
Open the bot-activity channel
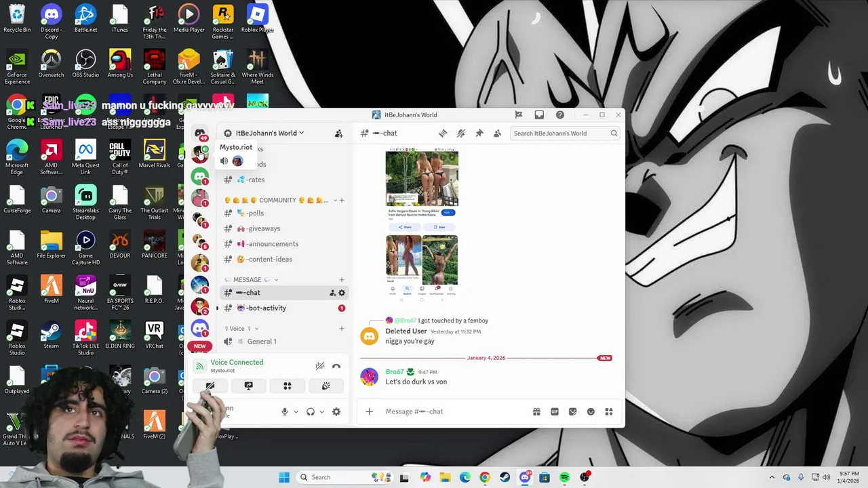pos(285,308)
